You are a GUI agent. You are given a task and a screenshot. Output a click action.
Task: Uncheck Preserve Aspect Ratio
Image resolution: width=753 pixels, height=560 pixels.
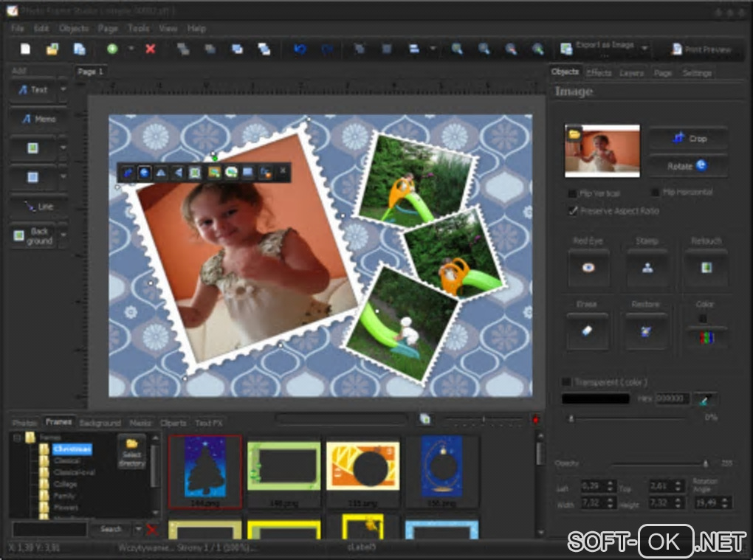[572, 211]
